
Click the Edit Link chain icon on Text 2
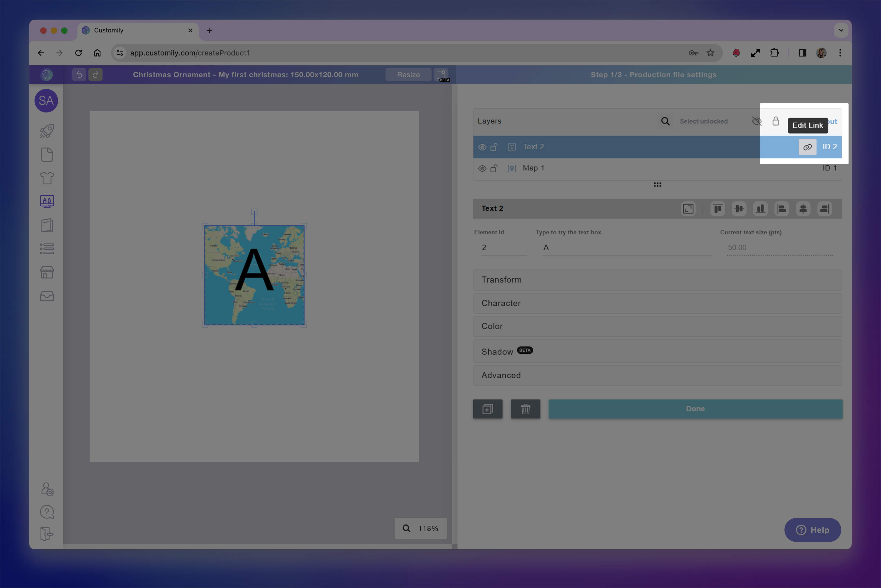click(807, 147)
